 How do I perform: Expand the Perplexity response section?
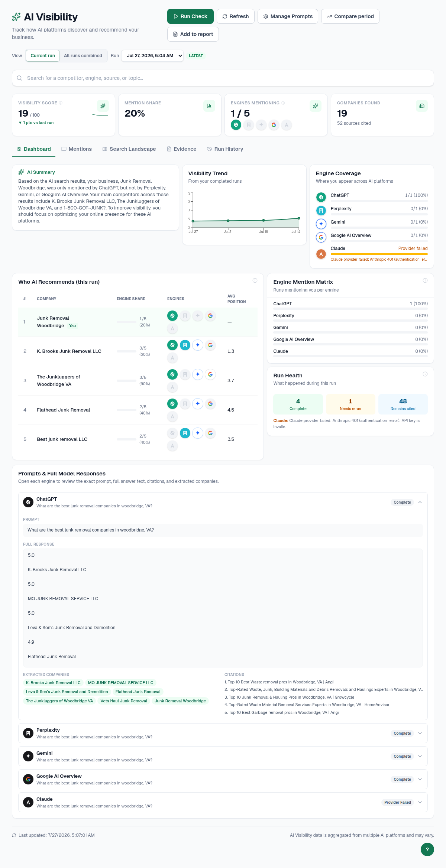(x=420, y=733)
